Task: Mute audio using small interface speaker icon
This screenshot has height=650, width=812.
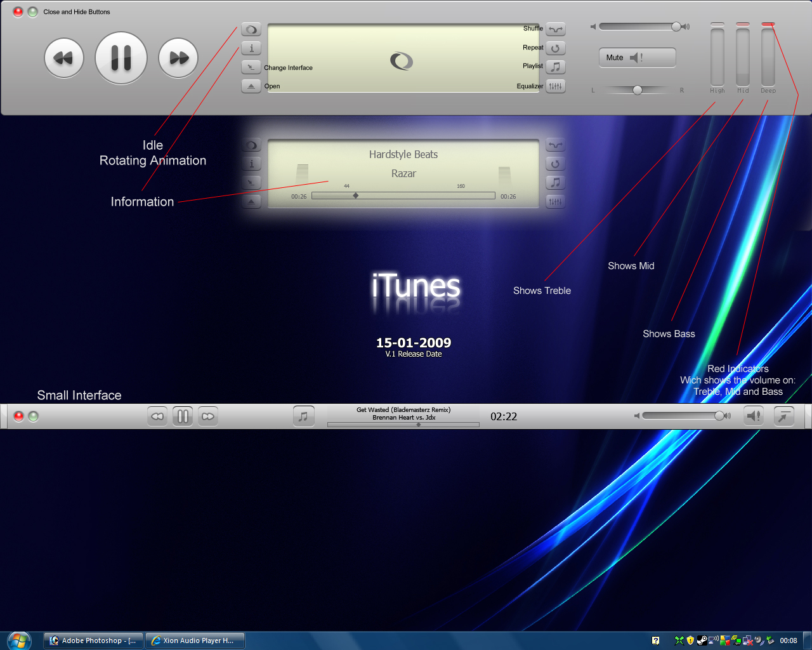Action: (754, 416)
